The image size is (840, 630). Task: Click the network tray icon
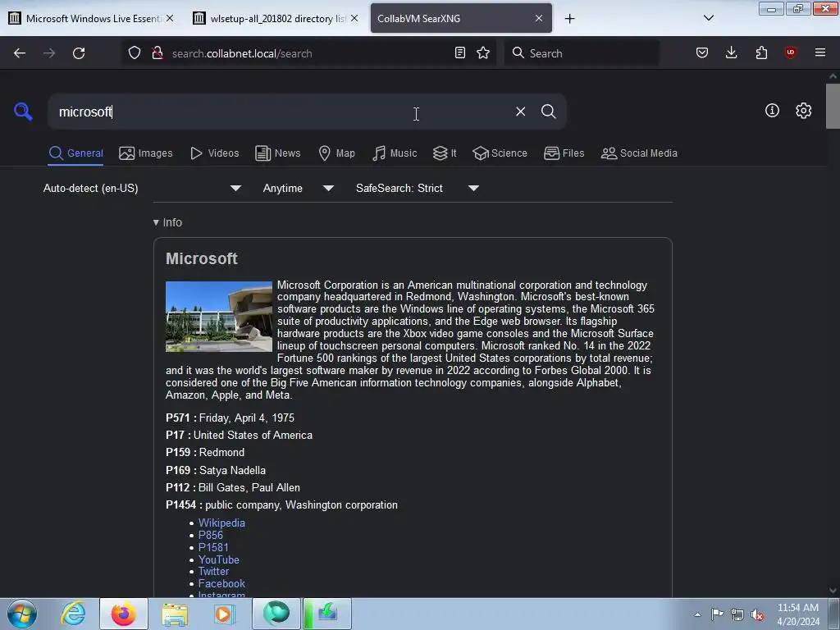[x=737, y=615]
